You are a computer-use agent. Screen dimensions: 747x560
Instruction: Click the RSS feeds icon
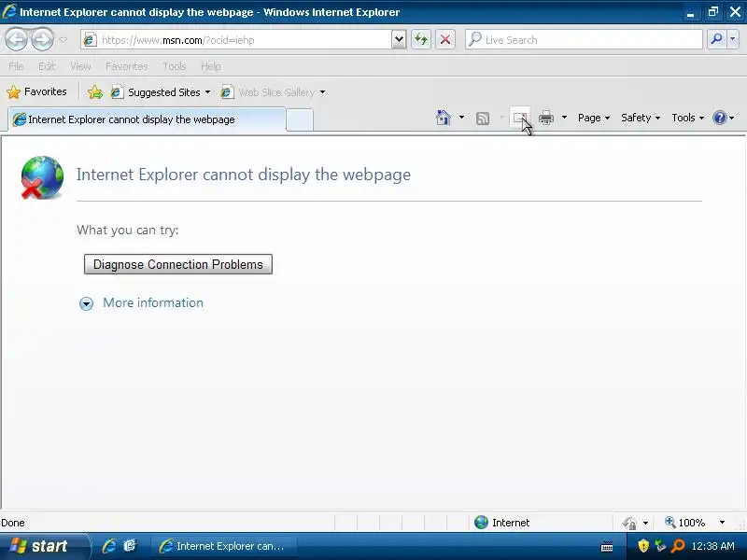click(x=483, y=119)
